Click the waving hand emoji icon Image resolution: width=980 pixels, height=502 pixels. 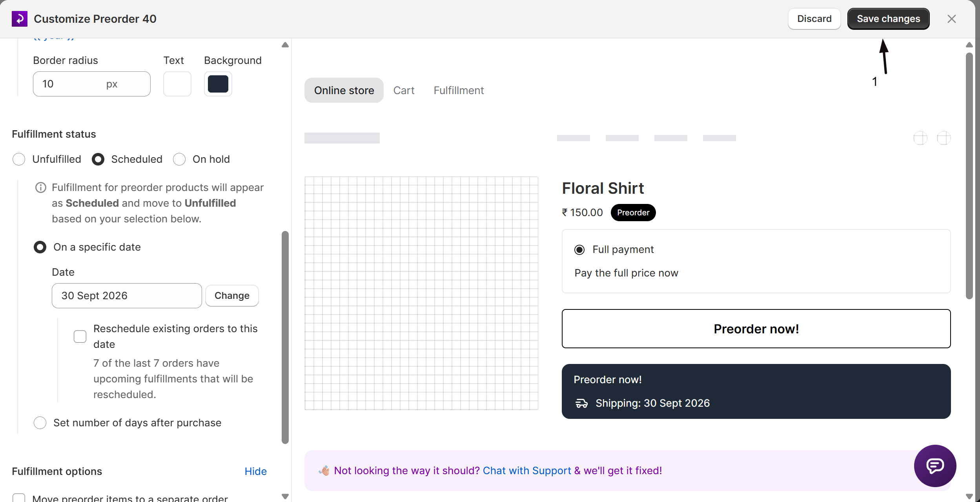pyautogui.click(x=324, y=471)
